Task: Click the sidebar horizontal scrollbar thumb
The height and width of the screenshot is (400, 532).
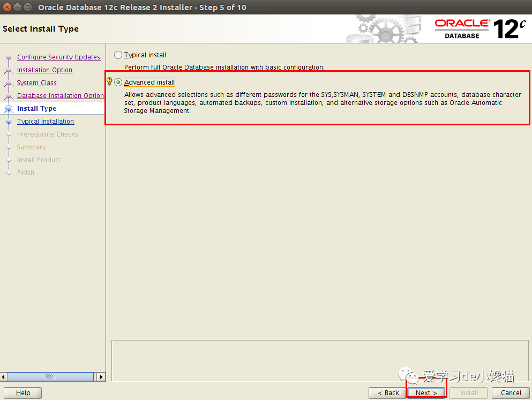Action: coord(50,376)
